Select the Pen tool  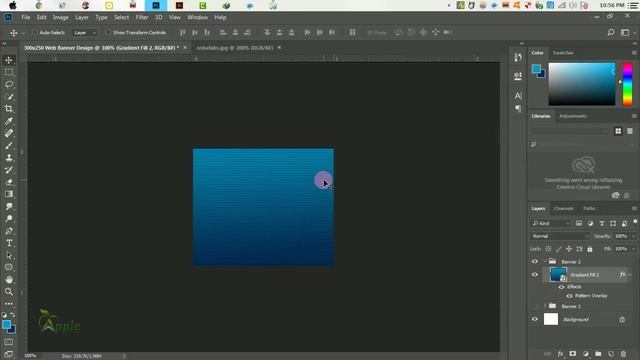click(9, 231)
